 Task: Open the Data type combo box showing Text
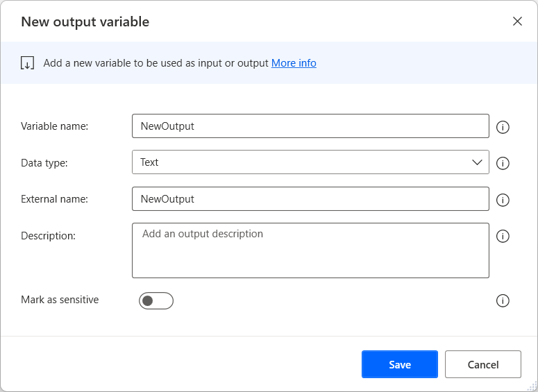pyautogui.click(x=299, y=162)
